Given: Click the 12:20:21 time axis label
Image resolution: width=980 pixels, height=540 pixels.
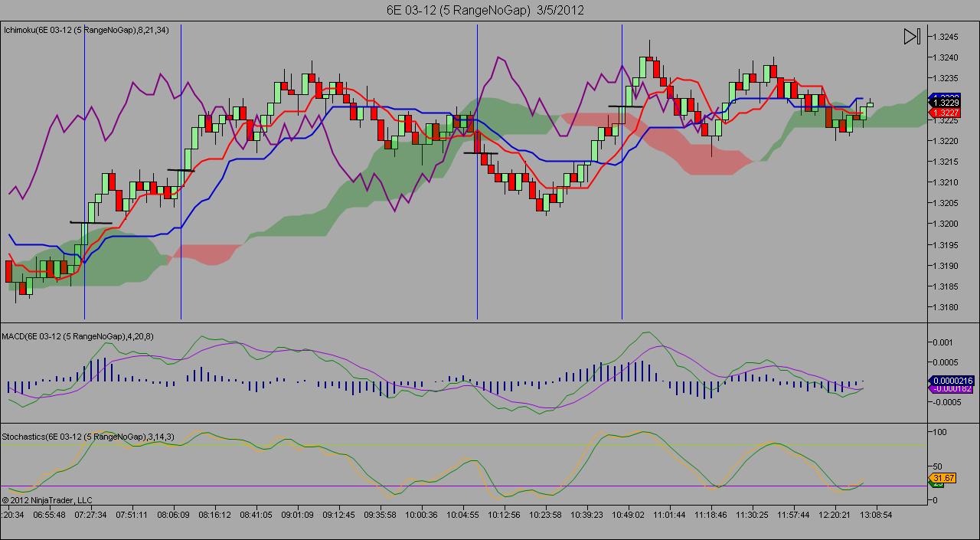Looking at the screenshot, I should click(835, 515).
